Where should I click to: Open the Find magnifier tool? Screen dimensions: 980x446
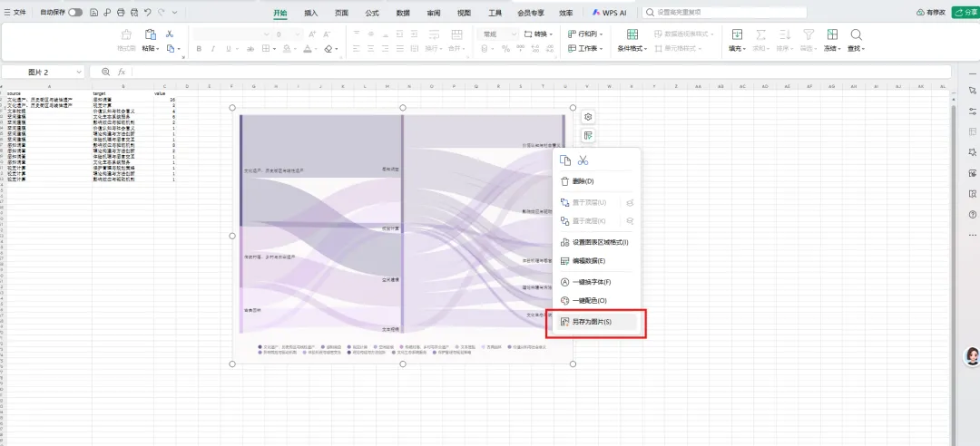pos(857,35)
